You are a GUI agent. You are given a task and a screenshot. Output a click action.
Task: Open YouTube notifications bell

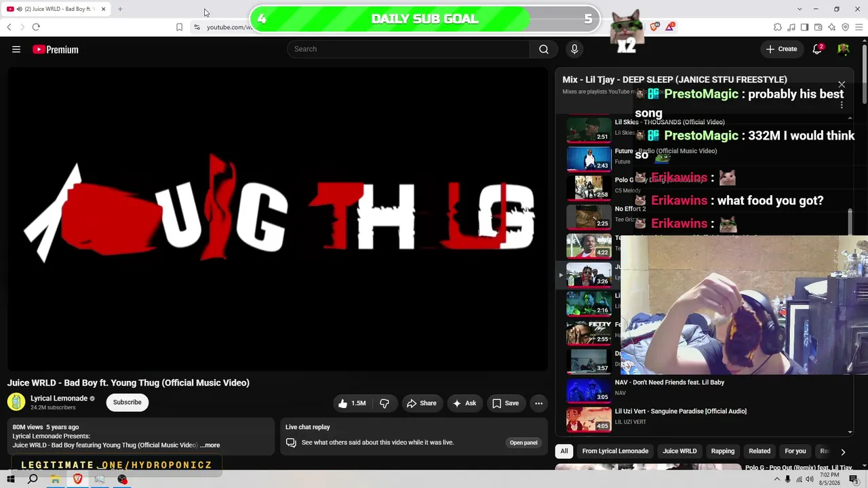click(817, 49)
